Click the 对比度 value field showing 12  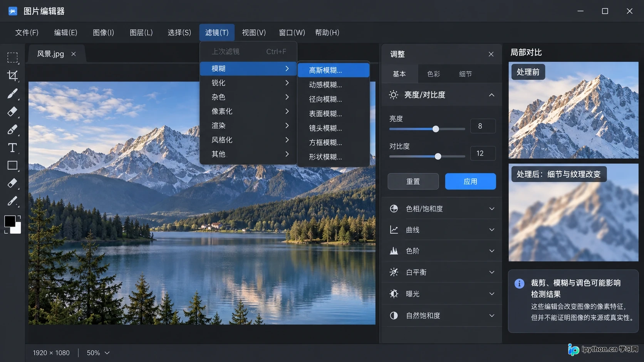pos(483,153)
